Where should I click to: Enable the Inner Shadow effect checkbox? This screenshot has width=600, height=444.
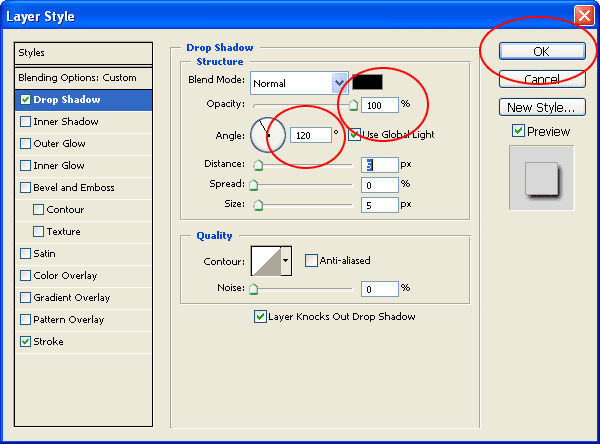(26, 122)
